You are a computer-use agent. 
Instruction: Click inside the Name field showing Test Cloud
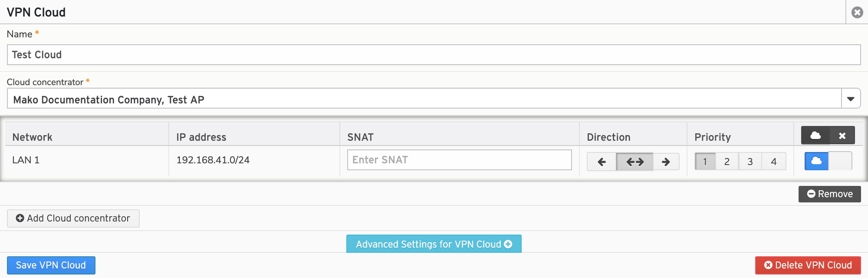[434, 55]
